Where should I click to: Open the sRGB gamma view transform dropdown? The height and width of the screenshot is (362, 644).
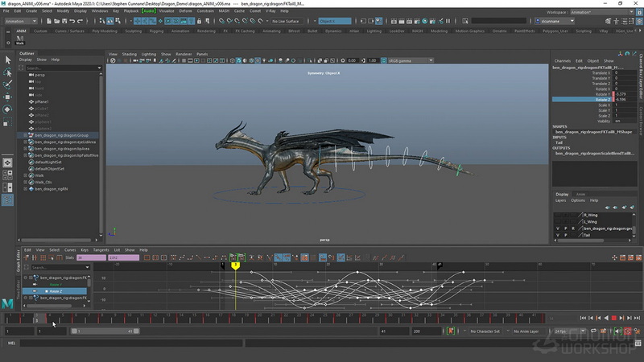click(x=410, y=60)
